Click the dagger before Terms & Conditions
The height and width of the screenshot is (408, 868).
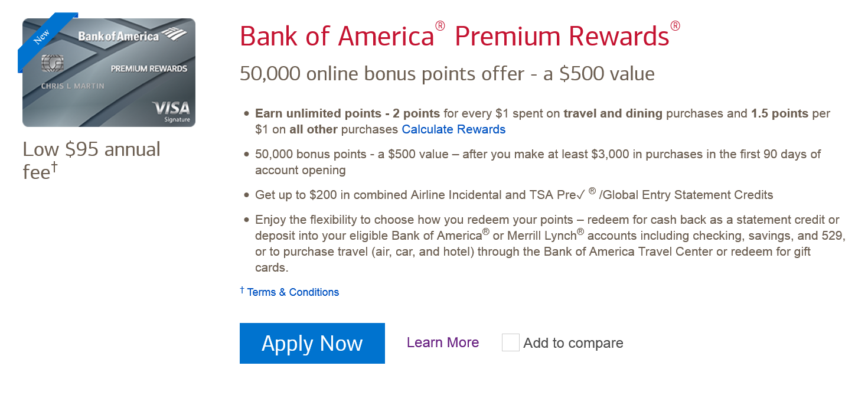[242, 290]
